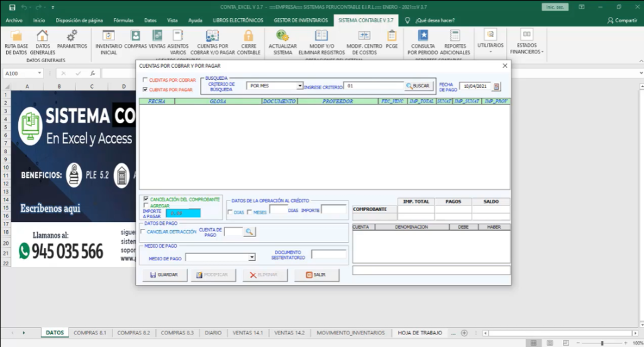Viewport: 644px width, 347px height.
Task: Enable the Cancelar Detracción checkbox
Action: click(x=142, y=232)
